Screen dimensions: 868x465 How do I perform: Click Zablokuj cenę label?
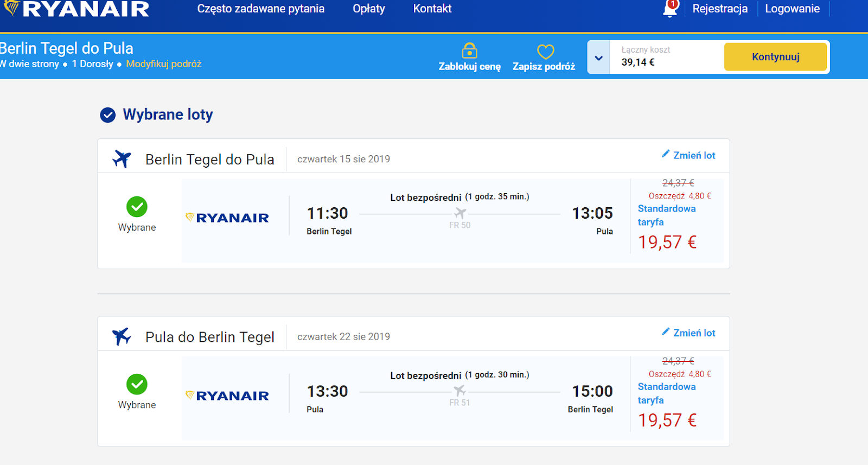coord(470,67)
